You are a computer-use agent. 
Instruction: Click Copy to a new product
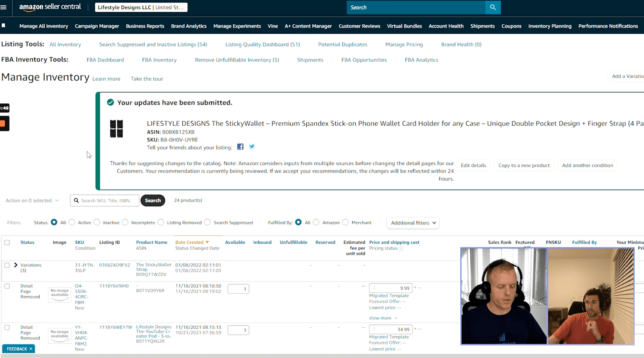coord(524,165)
